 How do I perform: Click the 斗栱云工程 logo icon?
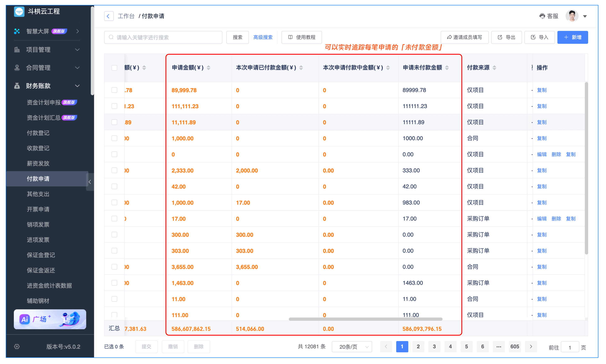[19, 11]
